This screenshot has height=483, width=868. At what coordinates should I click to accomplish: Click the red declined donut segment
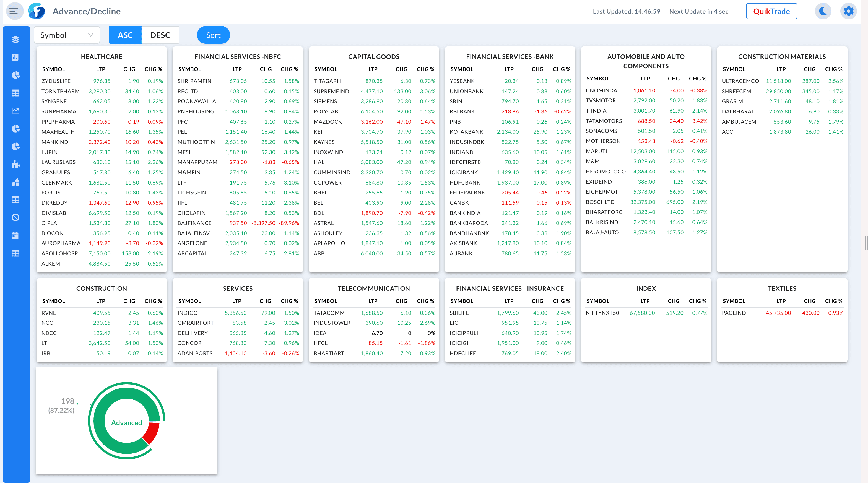point(152,433)
